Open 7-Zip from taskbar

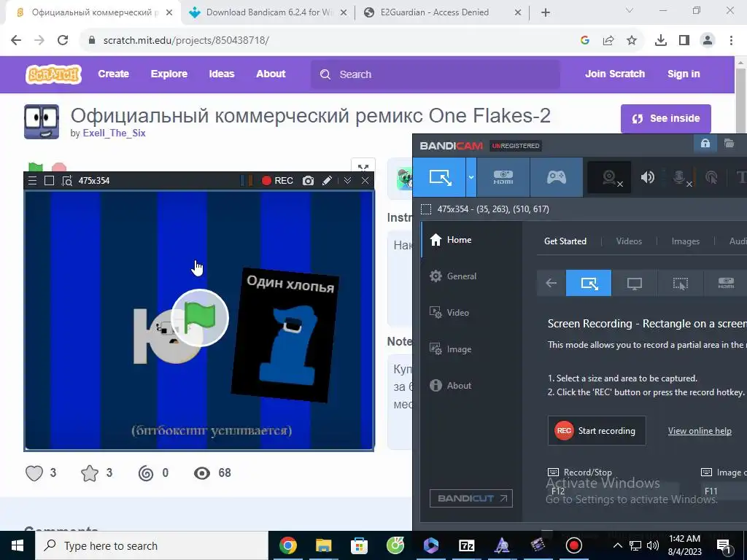click(466, 545)
